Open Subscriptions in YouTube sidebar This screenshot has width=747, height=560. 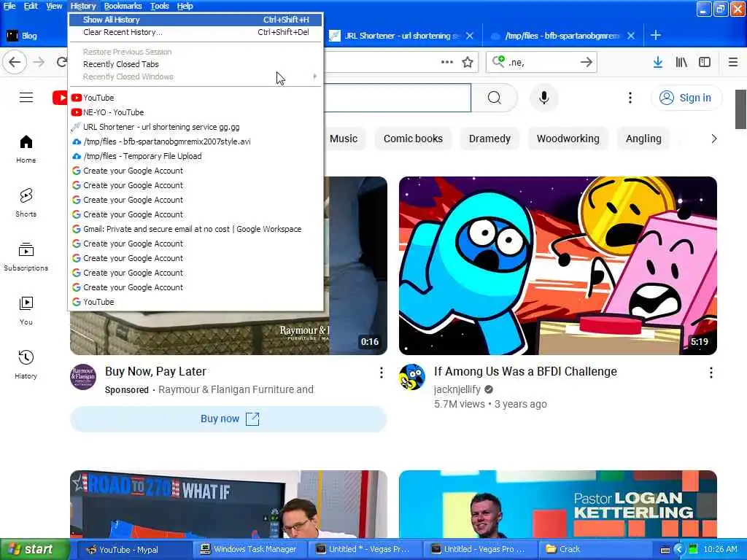[x=26, y=257]
